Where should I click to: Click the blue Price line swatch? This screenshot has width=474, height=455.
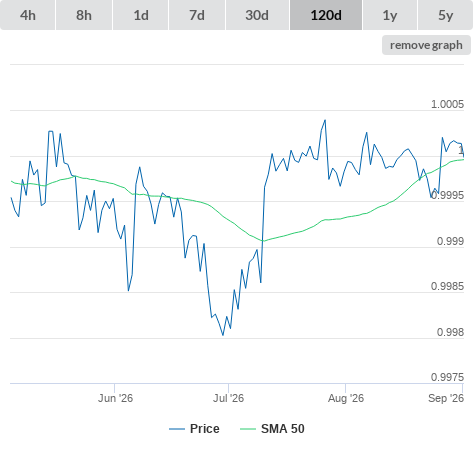(x=177, y=429)
